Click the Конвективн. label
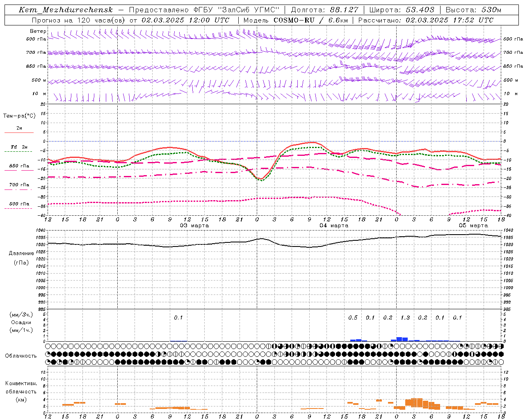Image resolution: width=525 pixels, height=420 pixels. coord(21,383)
